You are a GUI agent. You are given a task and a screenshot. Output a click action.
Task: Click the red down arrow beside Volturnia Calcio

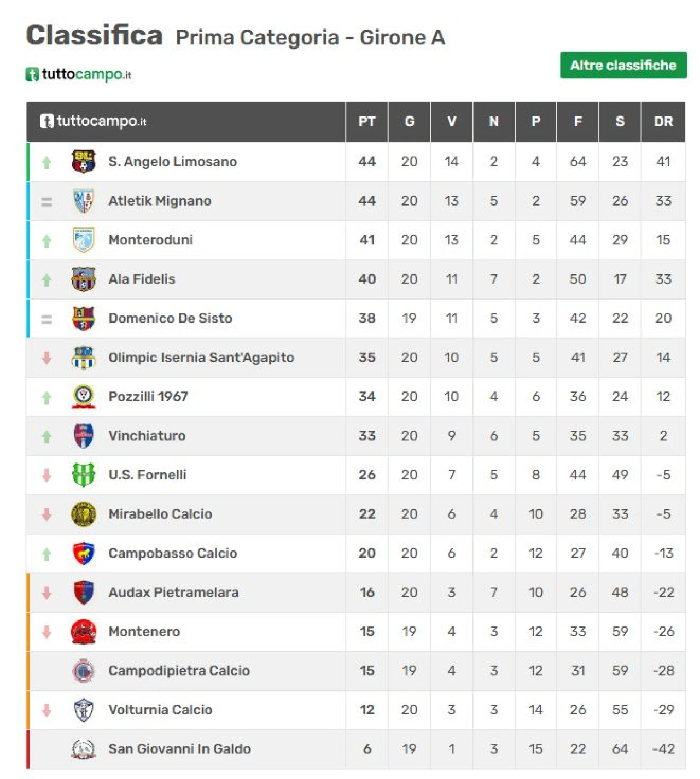pos(46,710)
